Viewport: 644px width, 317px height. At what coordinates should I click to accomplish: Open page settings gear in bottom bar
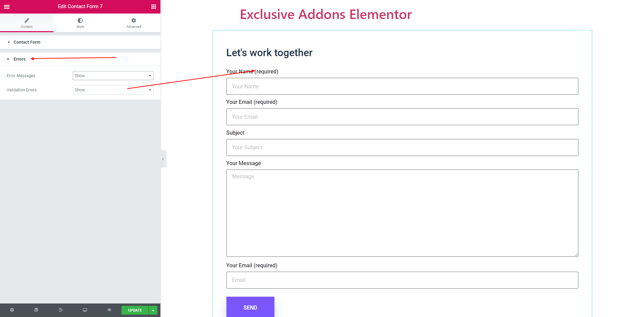[12, 310]
